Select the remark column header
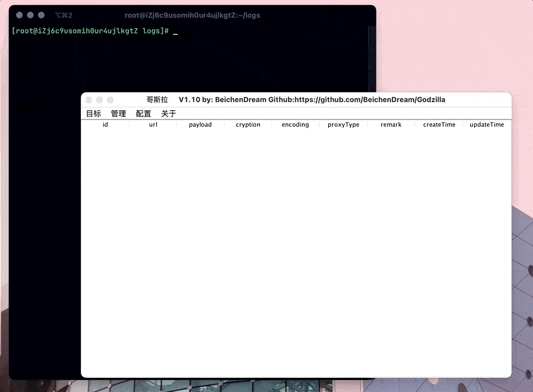 (391, 124)
